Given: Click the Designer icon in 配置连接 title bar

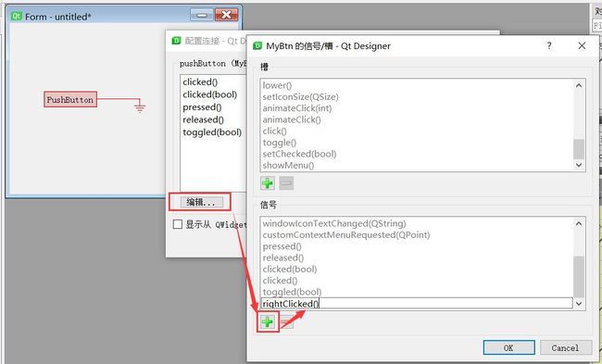Looking at the screenshot, I should (176, 41).
